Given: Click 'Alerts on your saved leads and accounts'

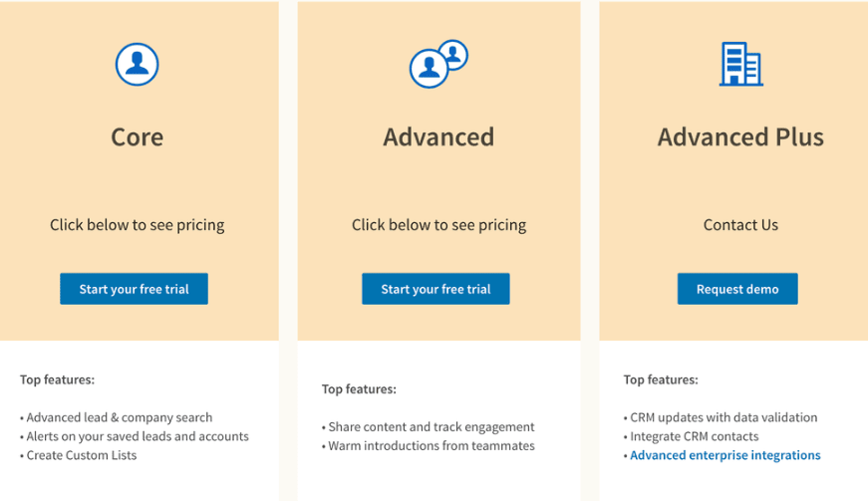Looking at the screenshot, I should tap(138, 436).
